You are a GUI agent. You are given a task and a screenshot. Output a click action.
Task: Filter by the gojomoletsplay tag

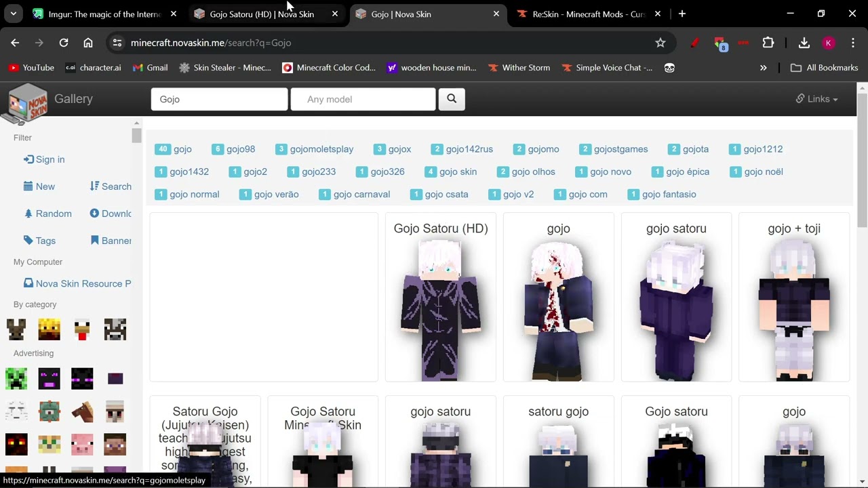pyautogui.click(x=315, y=149)
